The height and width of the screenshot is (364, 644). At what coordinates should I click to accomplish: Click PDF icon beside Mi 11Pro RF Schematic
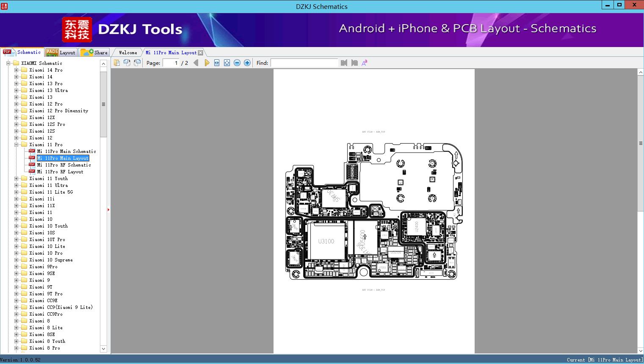click(x=32, y=165)
